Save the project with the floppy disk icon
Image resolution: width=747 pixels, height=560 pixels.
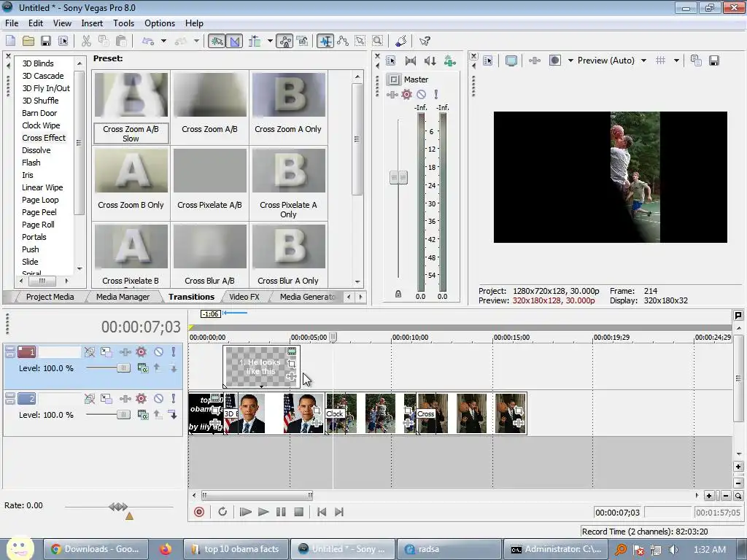pyautogui.click(x=46, y=41)
